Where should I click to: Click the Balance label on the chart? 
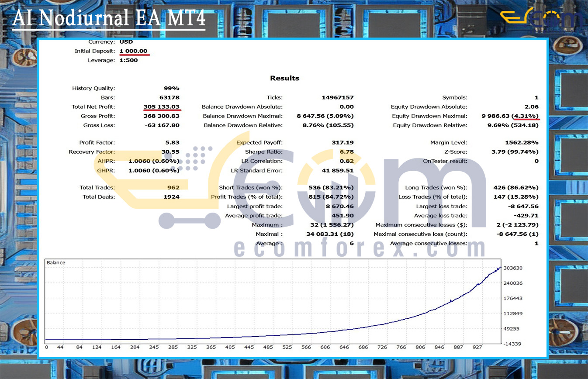click(x=56, y=262)
